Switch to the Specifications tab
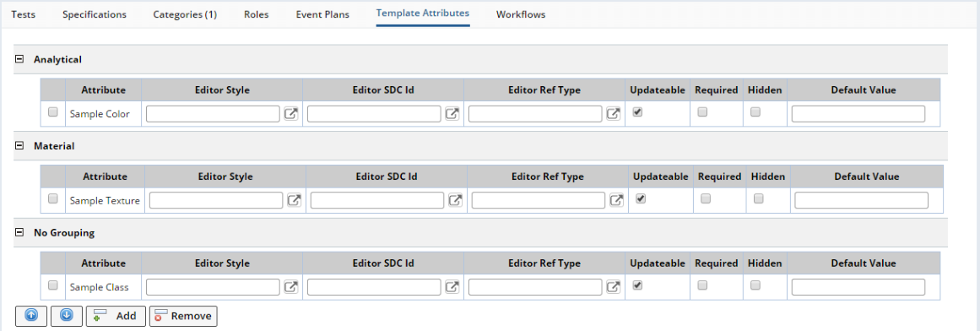The height and width of the screenshot is (331, 980). tap(95, 14)
